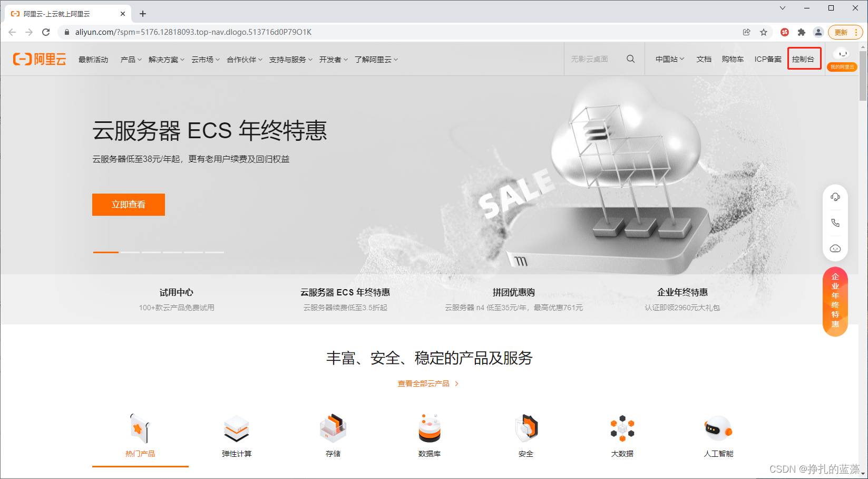
Task: Open the 购物车 shopping cart
Action: (733, 59)
